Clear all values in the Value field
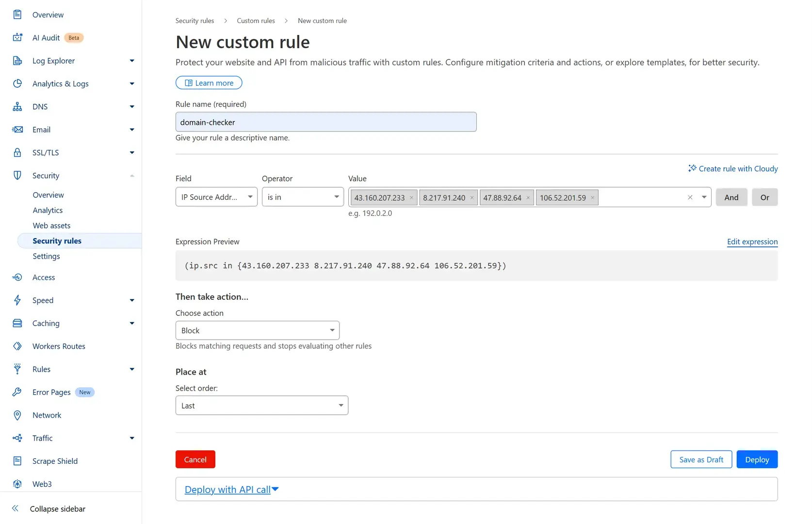This screenshot has height=524, width=812. (x=690, y=197)
